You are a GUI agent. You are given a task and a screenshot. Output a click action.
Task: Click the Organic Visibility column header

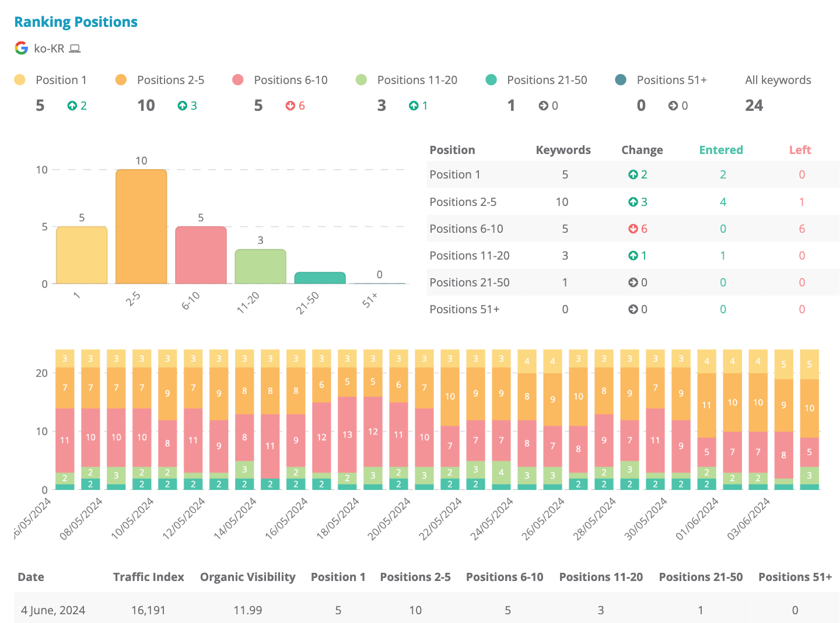pos(248,577)
